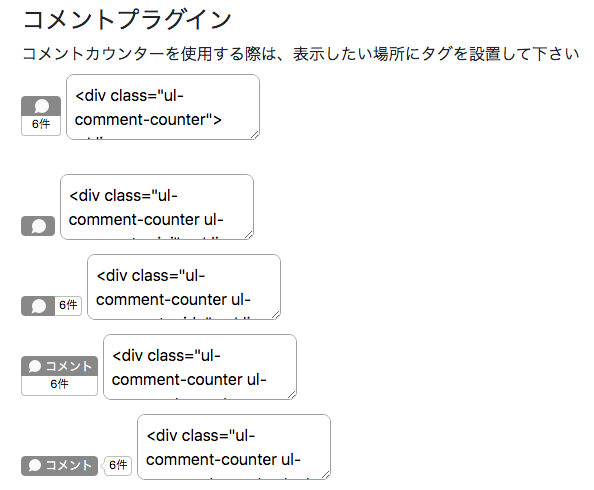The width and height of the screenshot is (594, 490).
Task: Click the resize grip of the textarea by the count-less button
Action: click(249, 235)
